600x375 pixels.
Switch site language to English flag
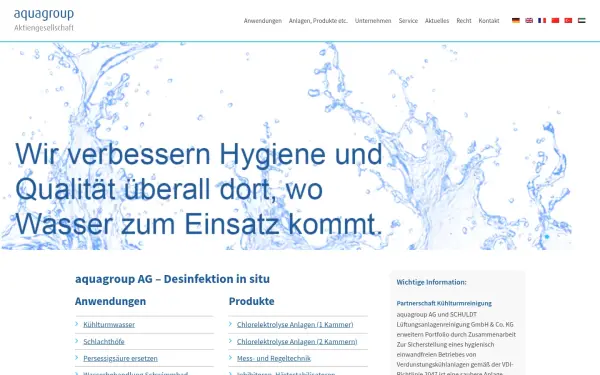(x=529, y=21)
